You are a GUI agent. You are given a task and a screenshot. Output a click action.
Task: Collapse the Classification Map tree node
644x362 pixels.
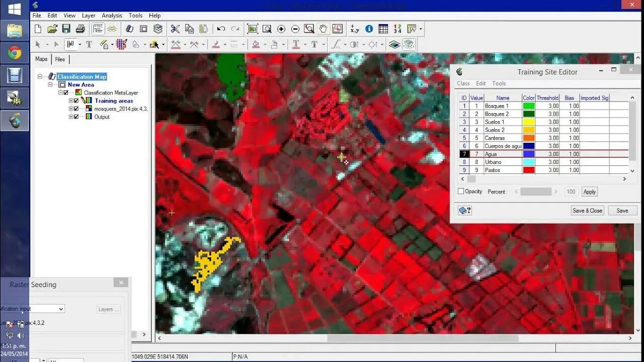(40, 76)
